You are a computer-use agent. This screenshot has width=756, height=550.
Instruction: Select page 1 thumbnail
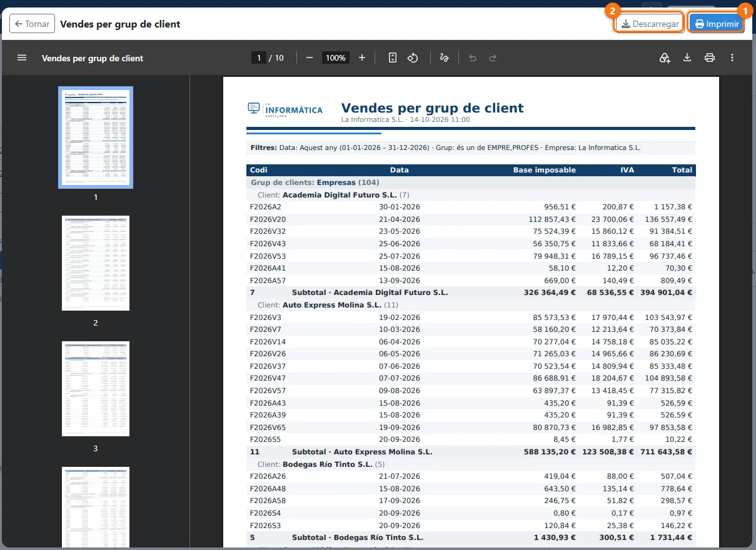coord(96,137)
